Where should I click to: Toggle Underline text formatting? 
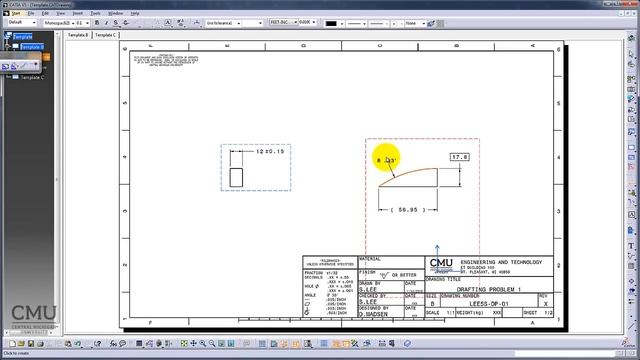coord(116,23)
